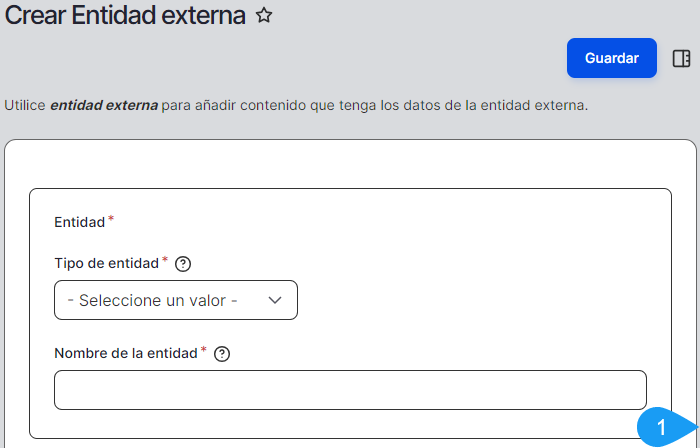
Task: Click the chevron arrow in entity type select
Action: (x=276, y=300)
